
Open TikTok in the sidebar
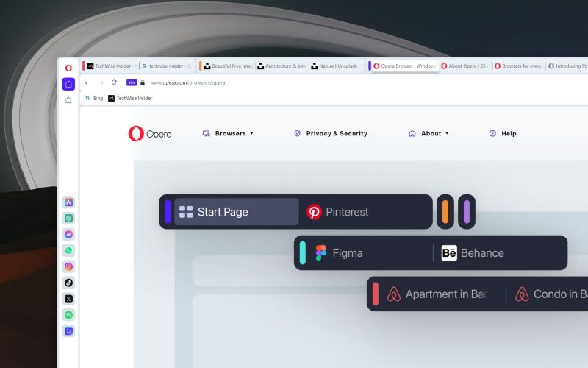click(68, 283)
